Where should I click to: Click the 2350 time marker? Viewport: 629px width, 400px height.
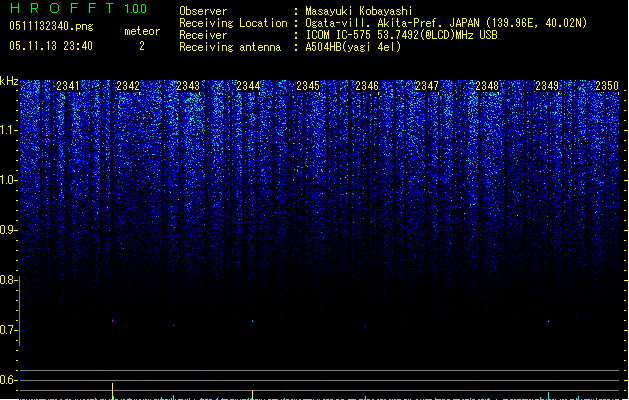click(x=607, y=85)
